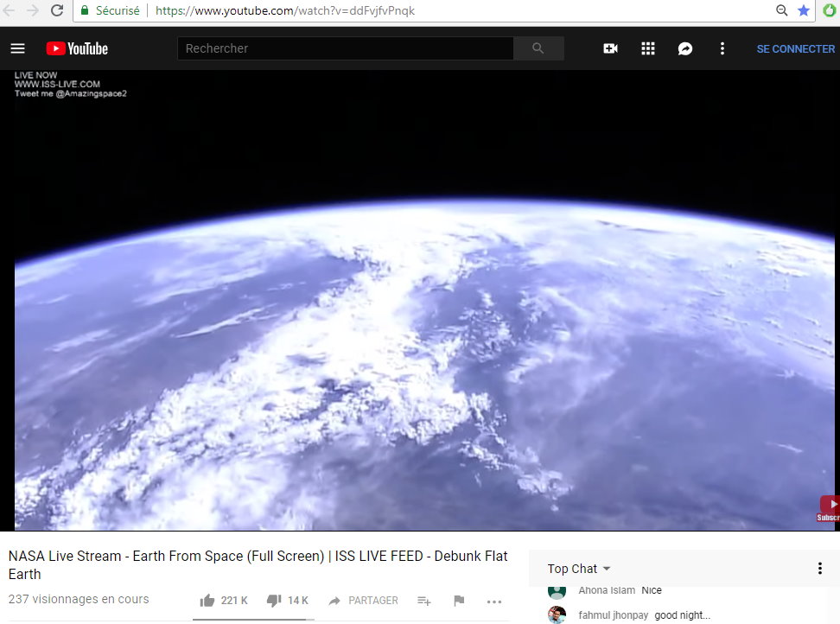Click the 221 K likes count
The width and height of the screenshot is (840, 624).
coord(234,601)
